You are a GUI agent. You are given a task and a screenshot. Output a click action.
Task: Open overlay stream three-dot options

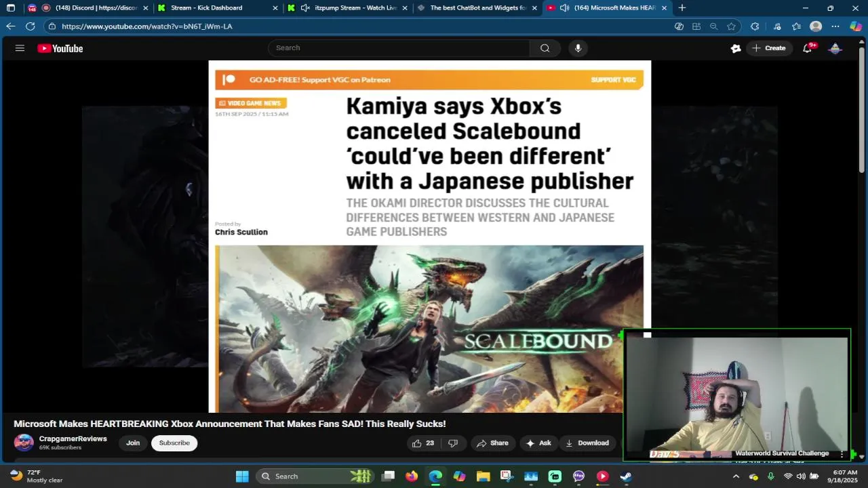[842, 454]
